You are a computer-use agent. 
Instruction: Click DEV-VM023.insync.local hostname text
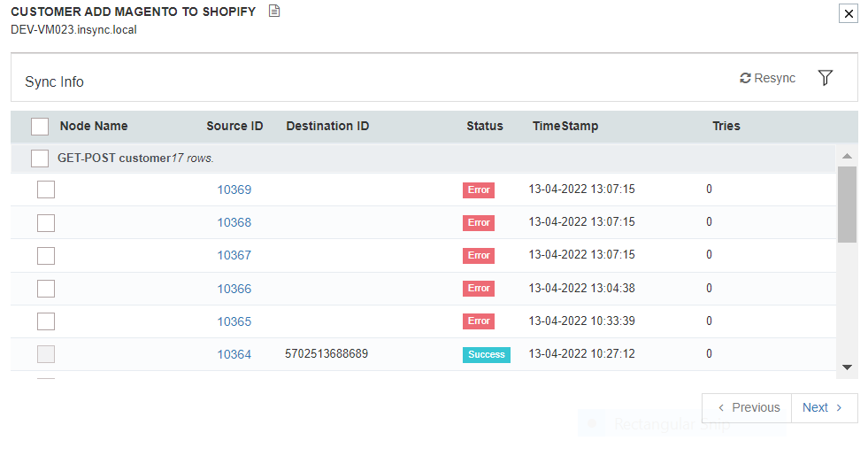tap(73, 30)
